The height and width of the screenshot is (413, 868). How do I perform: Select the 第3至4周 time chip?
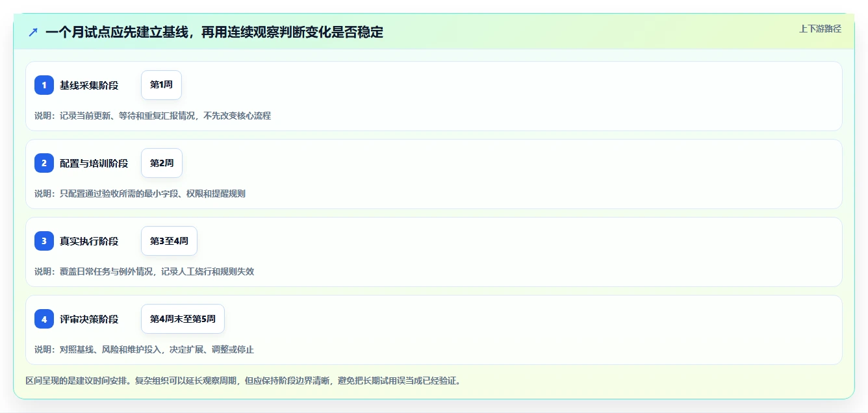point(169,241)
